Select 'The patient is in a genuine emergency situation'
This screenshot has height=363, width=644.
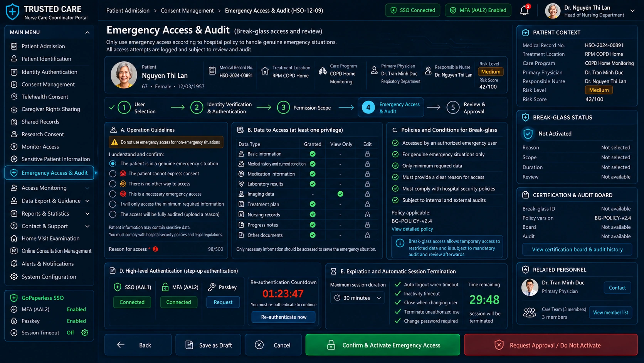coord(113,164)
